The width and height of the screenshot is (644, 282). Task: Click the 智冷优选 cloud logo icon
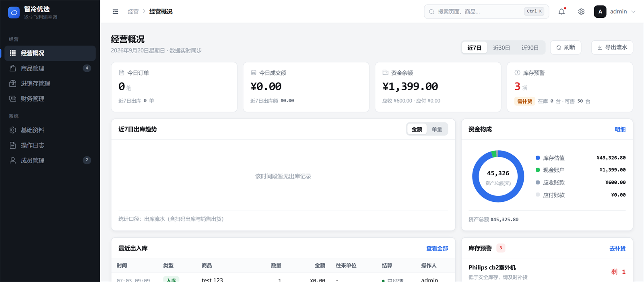pyautogui.click(x=14, y=12)
